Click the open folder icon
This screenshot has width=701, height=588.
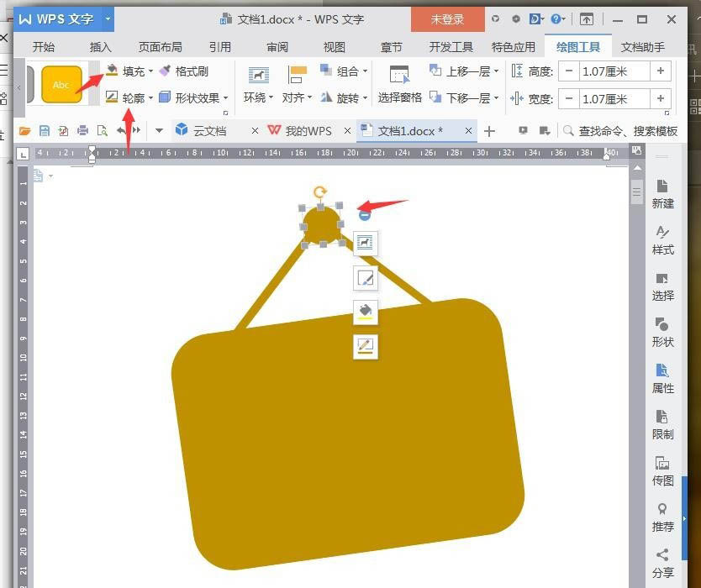(x=25, y=131)
